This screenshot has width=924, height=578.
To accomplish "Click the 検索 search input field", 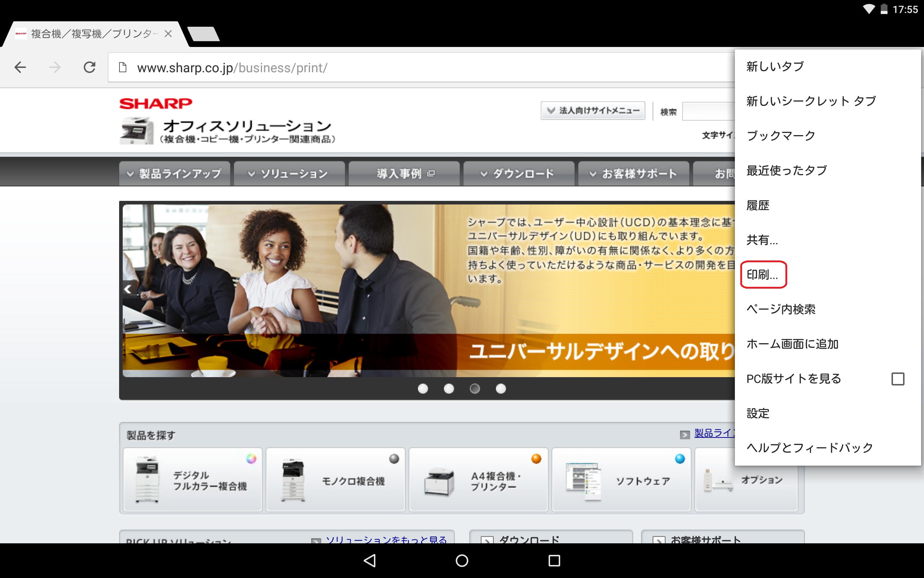I will coord(709,111).
